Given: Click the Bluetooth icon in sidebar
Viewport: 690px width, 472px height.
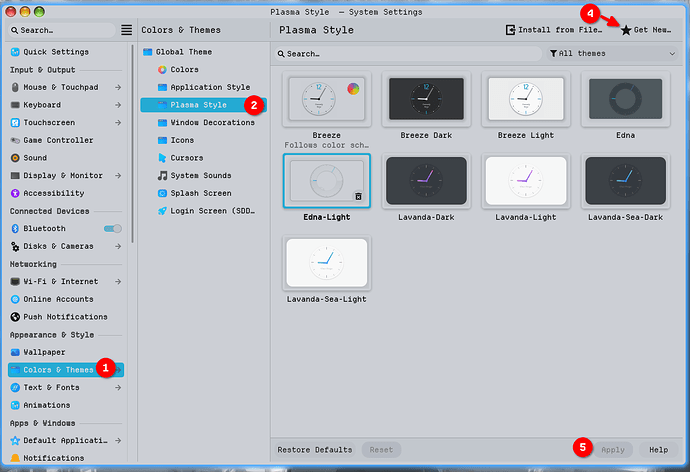Looking at the screenshot, I should pyautogui.click(x=15, y=229).
